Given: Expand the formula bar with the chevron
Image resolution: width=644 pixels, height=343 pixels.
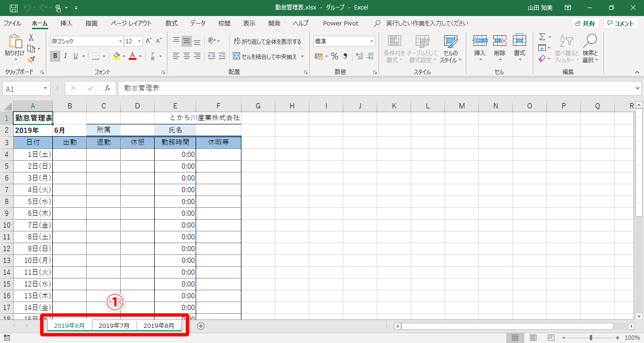Looking at the screenshot, I should pyautogui.click(x=638, y=88).
